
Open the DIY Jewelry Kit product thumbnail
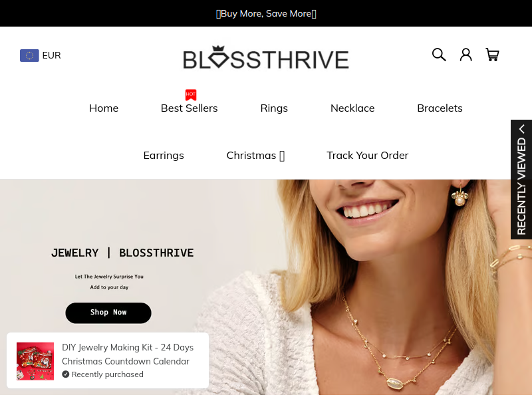click(x=35, y=361)
